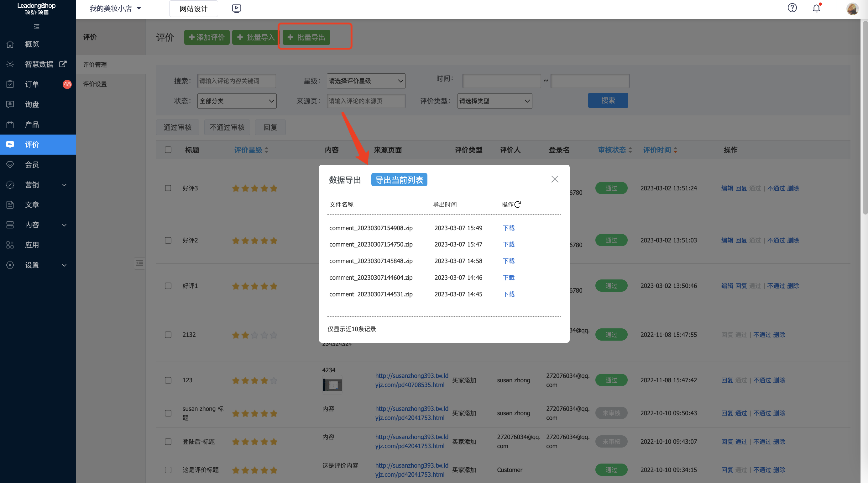The image size is (868, 483).
Task: Tick the select-all checkbox in table header
Action: coord(168,150)
